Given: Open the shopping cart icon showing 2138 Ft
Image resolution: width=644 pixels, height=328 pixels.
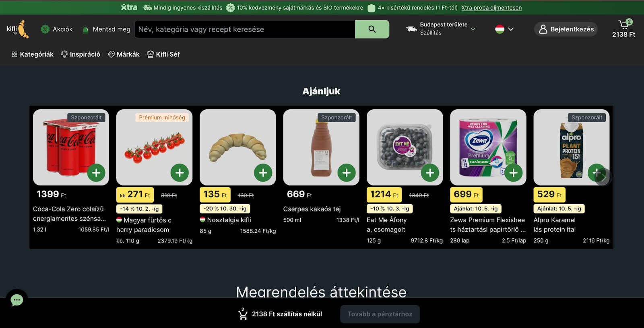Looking at the screenshot, I should click(623, 29).
